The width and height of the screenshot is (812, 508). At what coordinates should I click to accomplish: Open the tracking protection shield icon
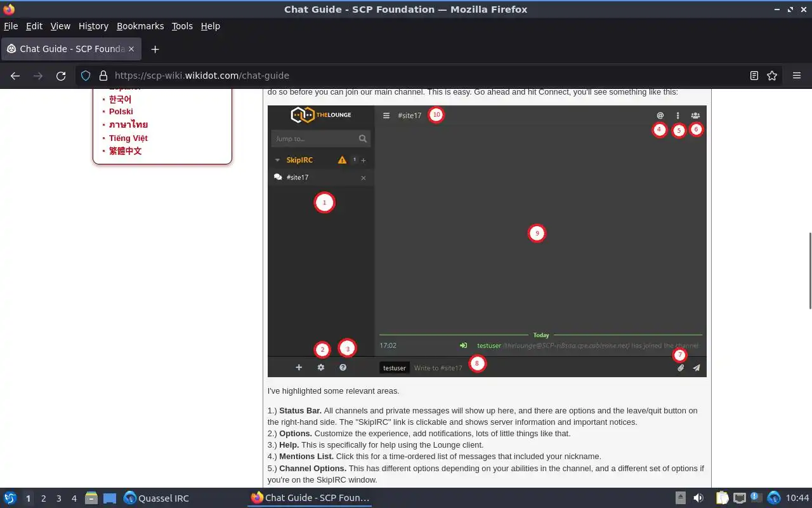(86, 76)
